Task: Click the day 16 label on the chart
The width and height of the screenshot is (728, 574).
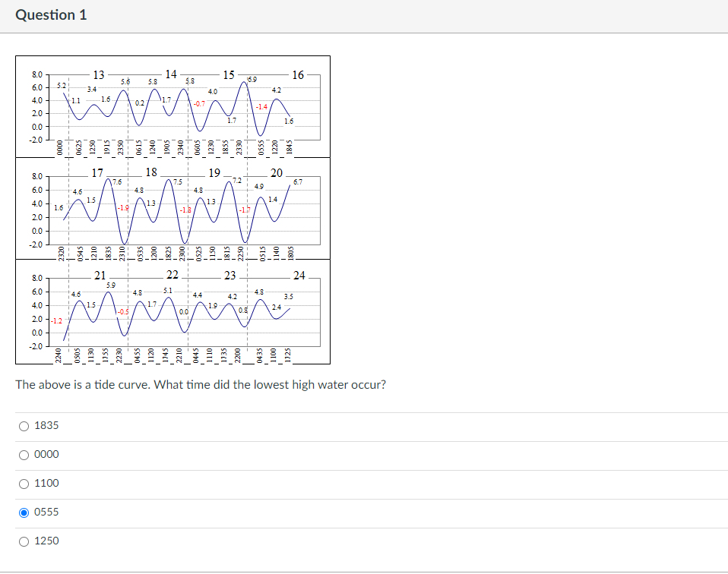Action: click(x=297, y=74)
